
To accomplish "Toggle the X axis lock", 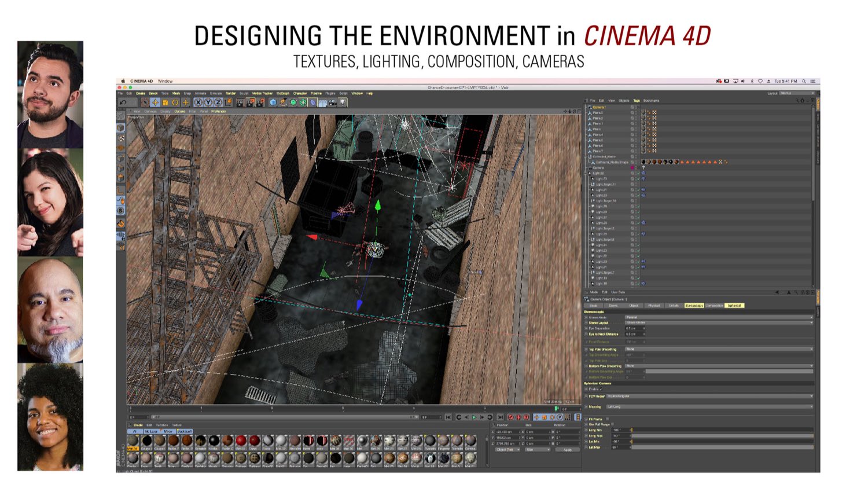I will (x=198, y=102).
